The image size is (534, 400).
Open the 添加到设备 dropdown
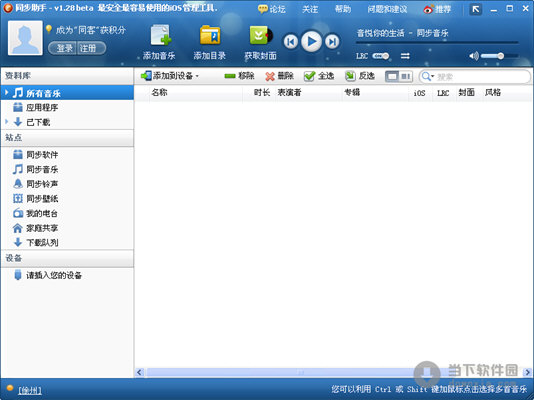(x=170, y=76)
